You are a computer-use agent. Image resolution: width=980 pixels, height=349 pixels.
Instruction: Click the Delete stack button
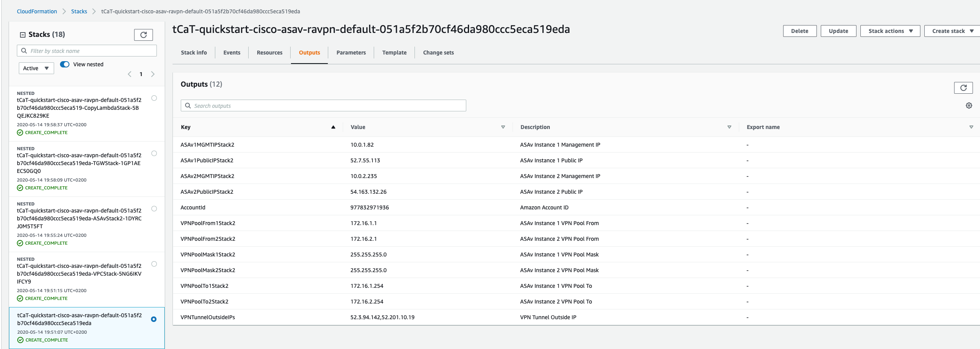tap(800, 31)
